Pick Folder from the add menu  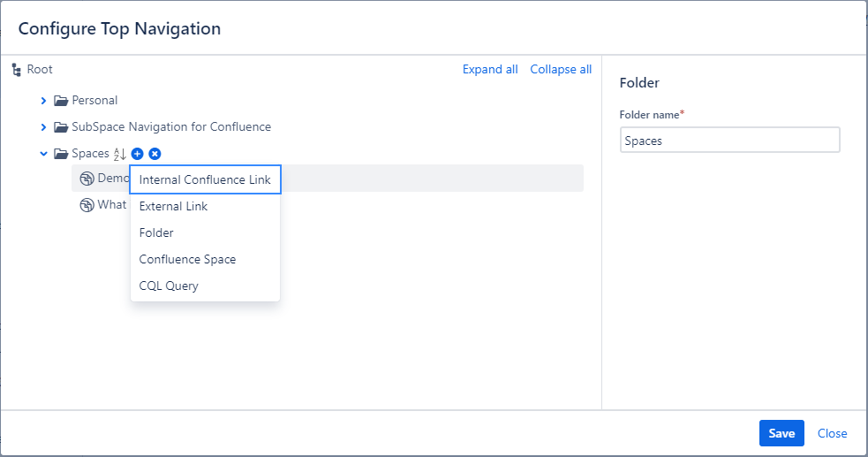click(156, 232)
